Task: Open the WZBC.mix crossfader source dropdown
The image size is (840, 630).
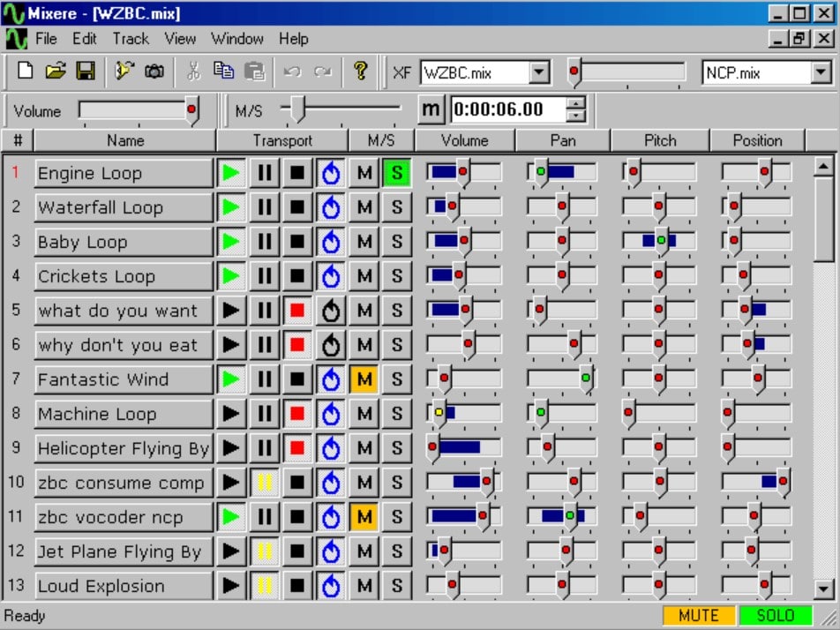Action: click(x=539, y=73)
